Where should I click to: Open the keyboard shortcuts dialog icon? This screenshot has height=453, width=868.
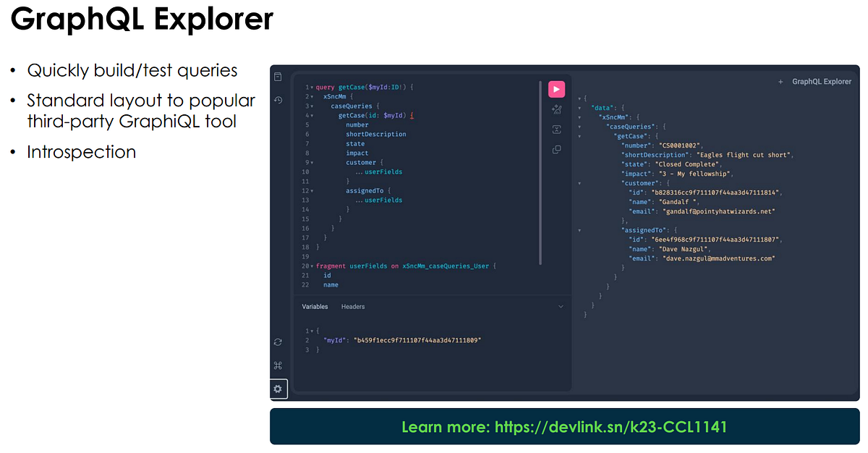click(x=278, y=365)
